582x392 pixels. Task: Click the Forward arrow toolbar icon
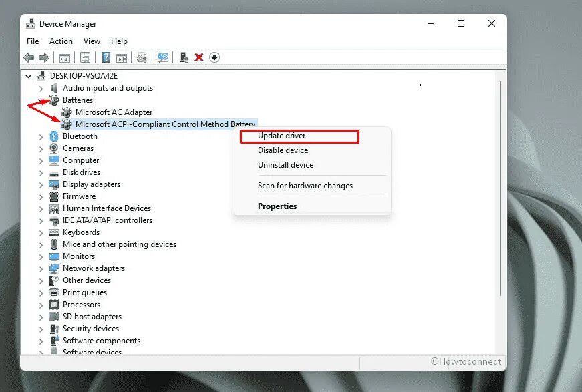click(x=44, y=57)
